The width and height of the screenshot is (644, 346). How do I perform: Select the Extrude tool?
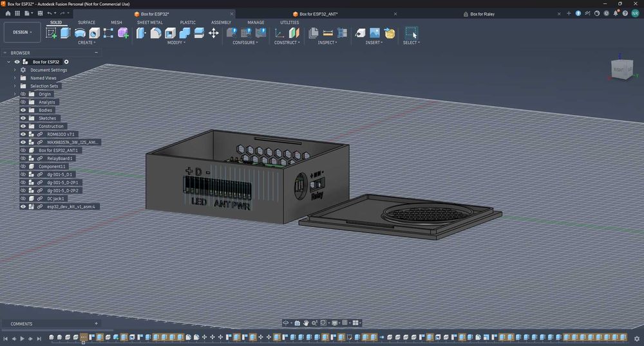(65, 33)
